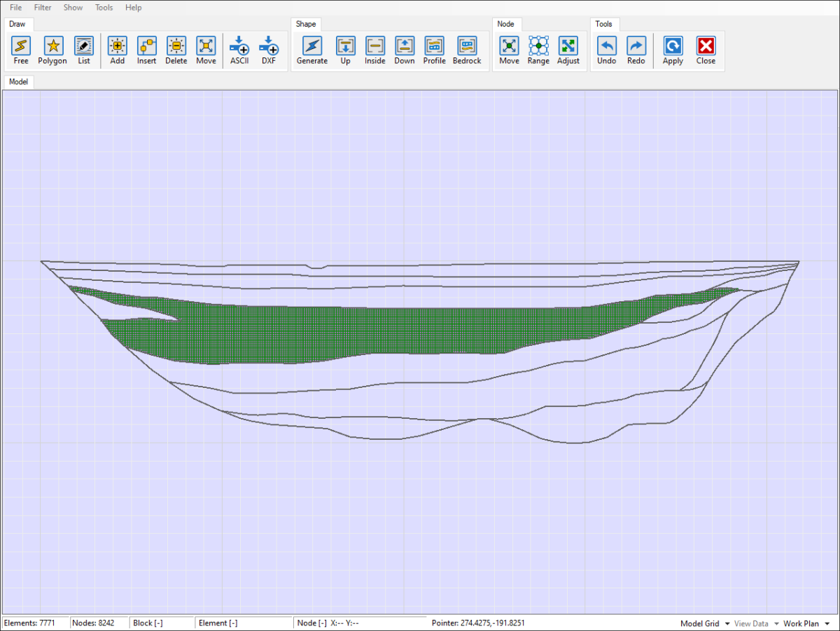The height and width of the screenshot is (631, 840).
Task: Open the Filter menu
Action: pos(43,8)
